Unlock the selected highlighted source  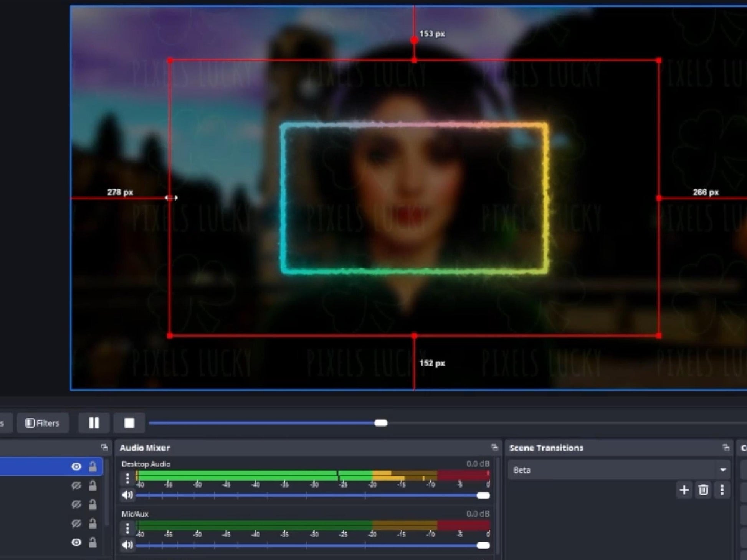click(x=93, y=466)
